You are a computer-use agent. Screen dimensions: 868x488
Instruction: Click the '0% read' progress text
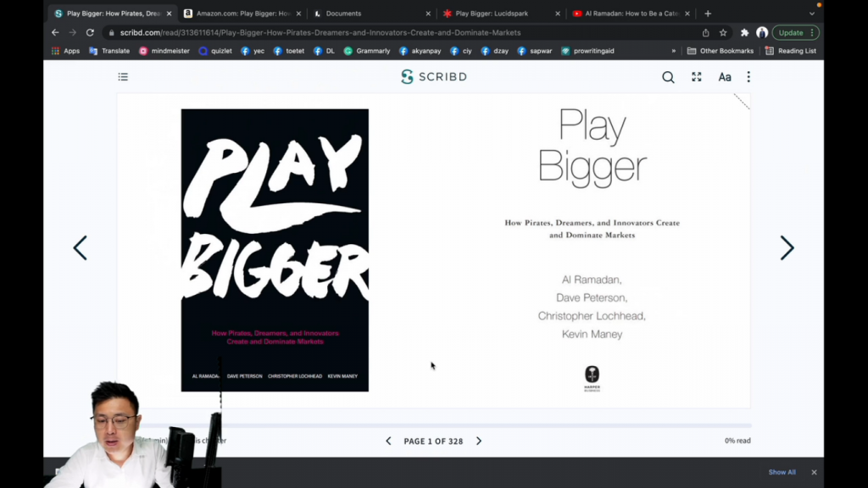(737, 441)
